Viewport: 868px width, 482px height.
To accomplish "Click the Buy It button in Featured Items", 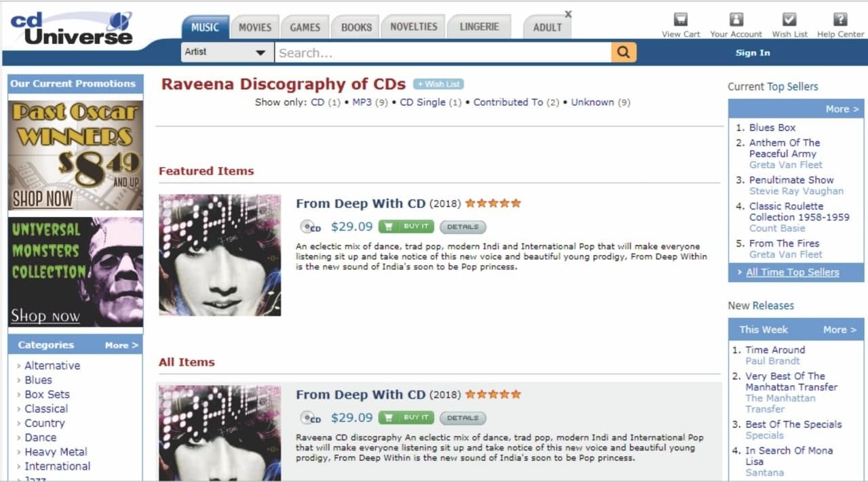I will [x=406, y=227].
